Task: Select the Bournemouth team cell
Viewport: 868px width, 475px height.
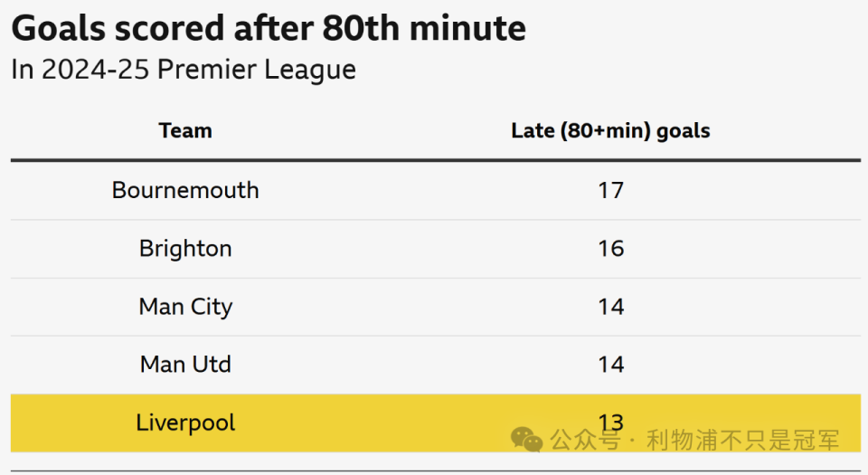Action: click(x=185, y=190)
